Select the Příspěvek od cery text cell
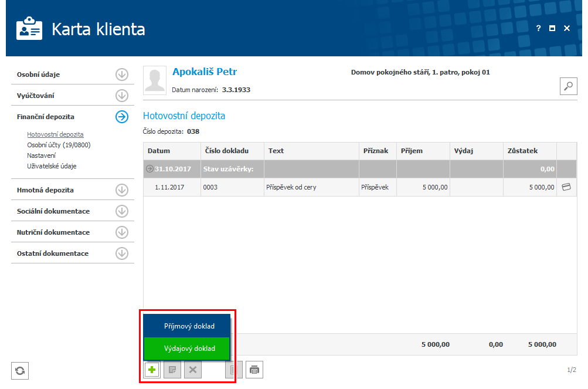588x389 pixels. [312, 187]
